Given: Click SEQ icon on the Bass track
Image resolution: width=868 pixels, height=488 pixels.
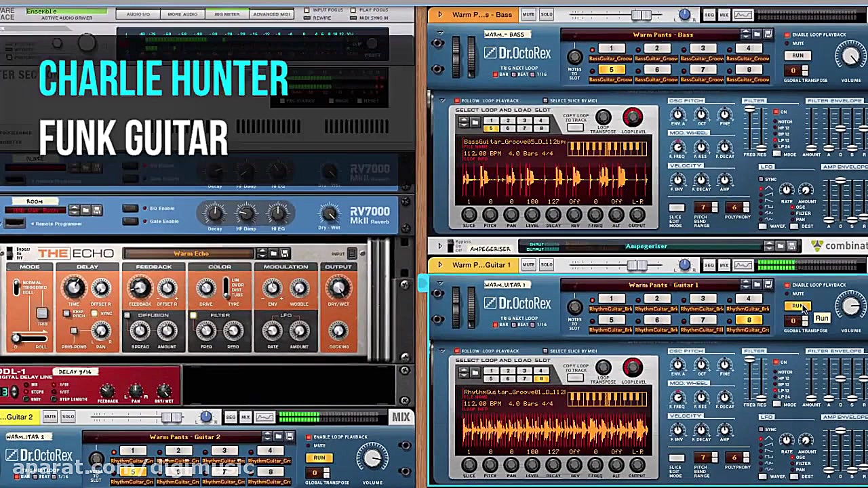Looking at the screenshot, I should click(x=709, y=15).
